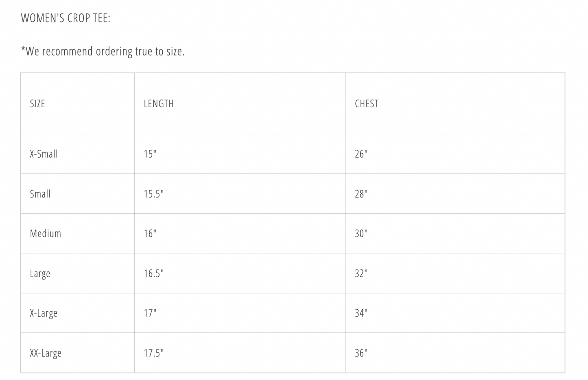Click the 15.5" length value

coord(154,194)
